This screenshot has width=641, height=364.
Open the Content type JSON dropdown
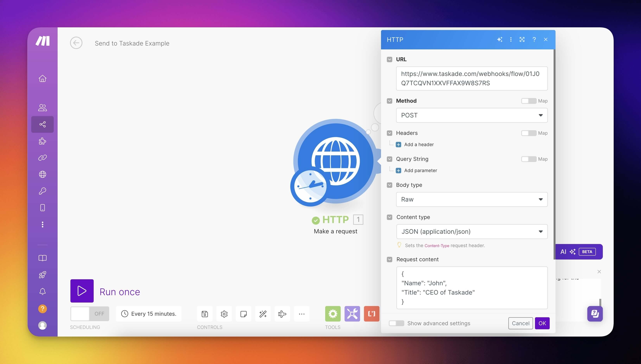click(x=472, y=231)
